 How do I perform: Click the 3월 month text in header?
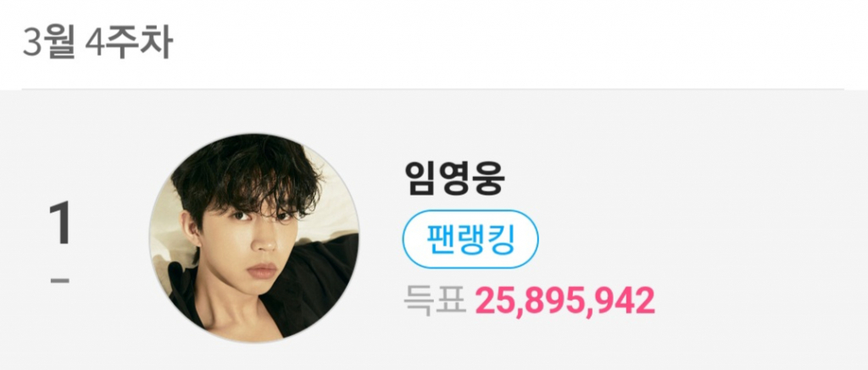[48, 42]
